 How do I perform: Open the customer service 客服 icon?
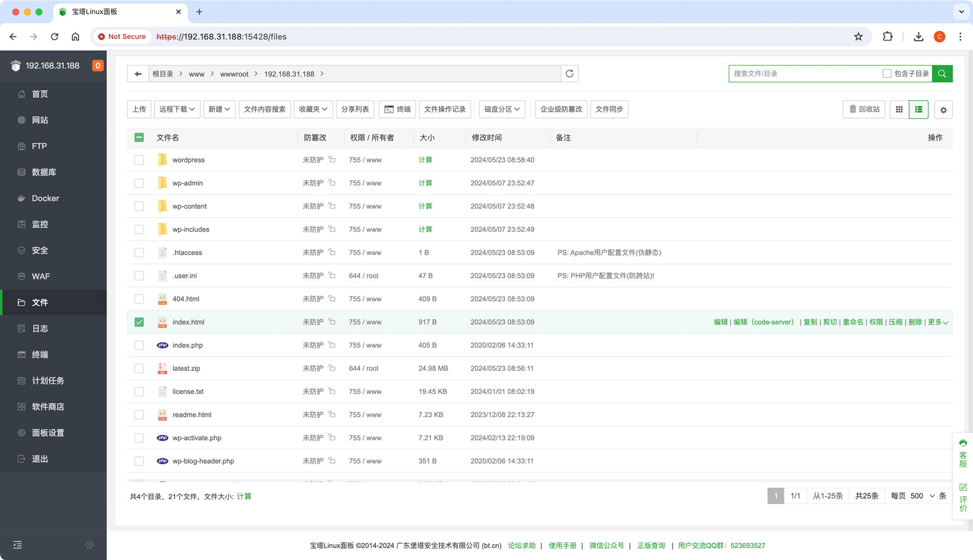tap(963, 453)
